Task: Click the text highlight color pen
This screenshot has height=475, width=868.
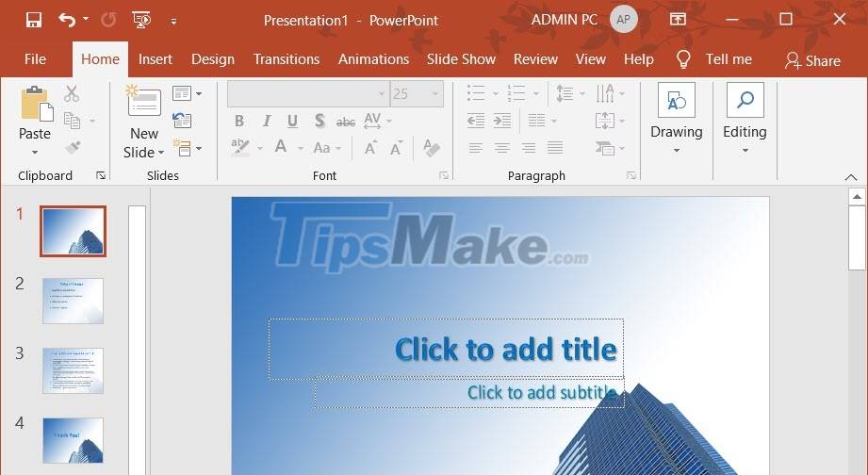Action: tap(240, 147)
